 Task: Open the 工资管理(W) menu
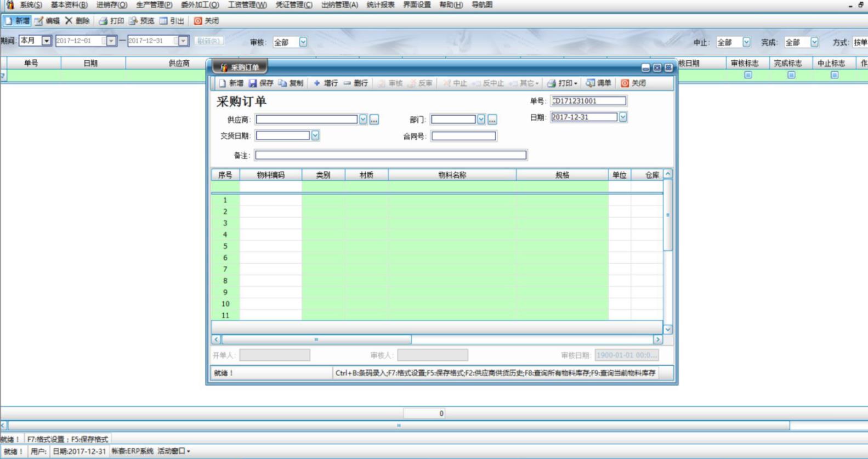(x=247, y=5)
